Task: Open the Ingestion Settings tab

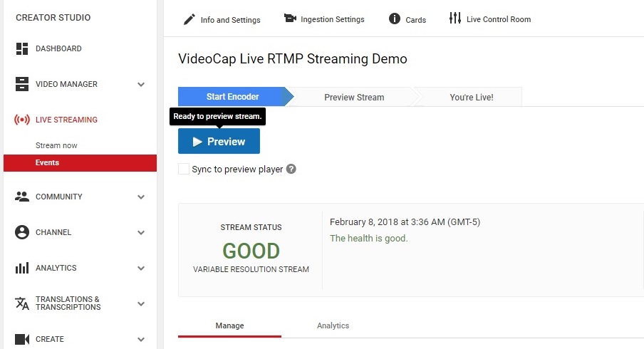Action: point(324,19)
